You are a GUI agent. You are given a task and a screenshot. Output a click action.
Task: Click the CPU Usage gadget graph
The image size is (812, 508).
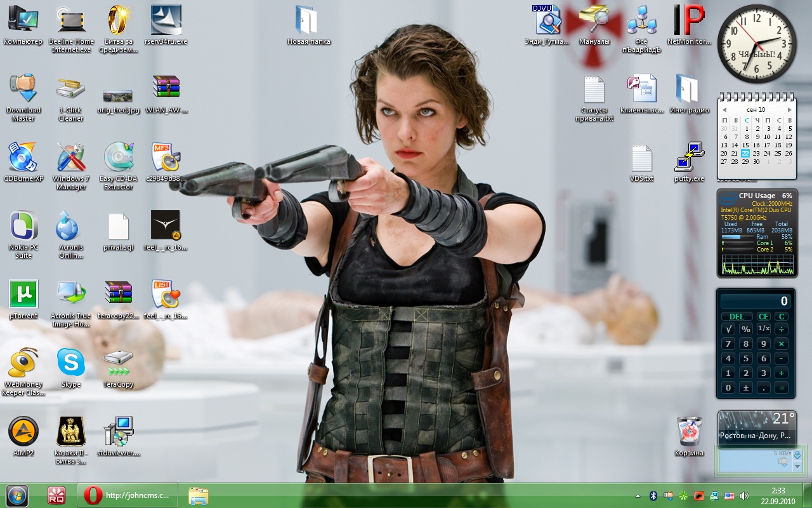coord(757,264)
